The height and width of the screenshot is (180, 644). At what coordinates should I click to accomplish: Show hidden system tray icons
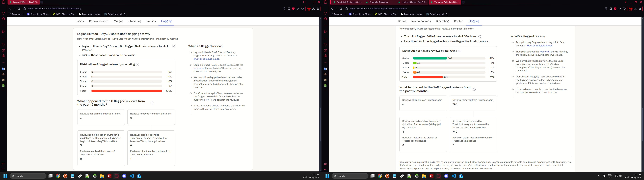599,176
